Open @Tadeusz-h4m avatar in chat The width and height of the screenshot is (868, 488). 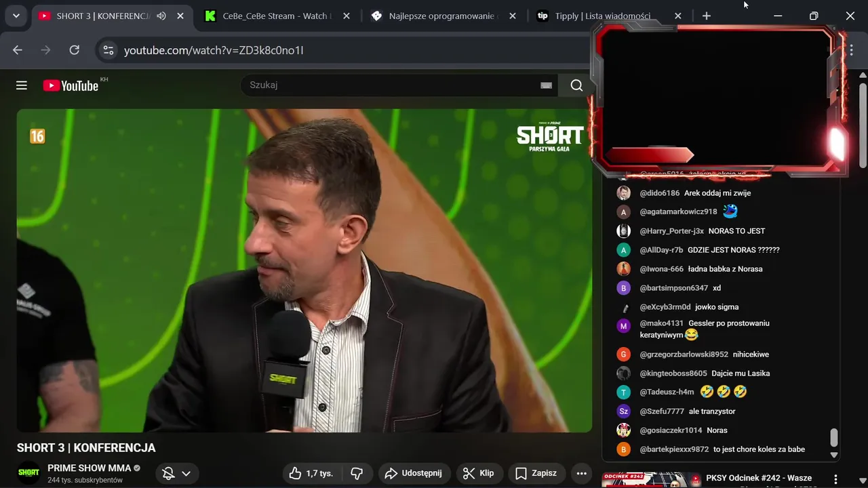pyautogui.click(x=623, y=392)
